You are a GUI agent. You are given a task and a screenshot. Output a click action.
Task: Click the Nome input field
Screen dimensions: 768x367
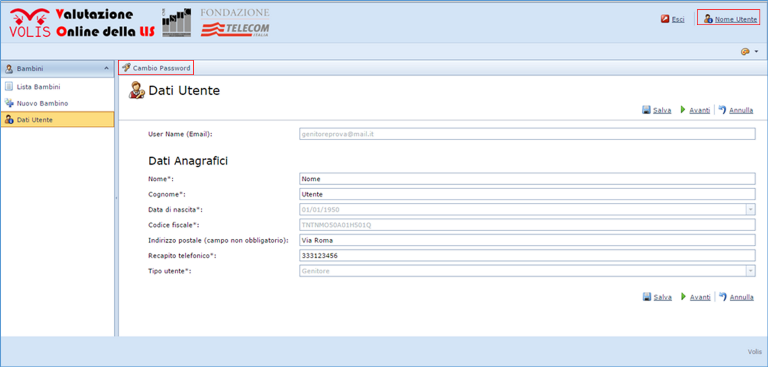coord(527,179)
